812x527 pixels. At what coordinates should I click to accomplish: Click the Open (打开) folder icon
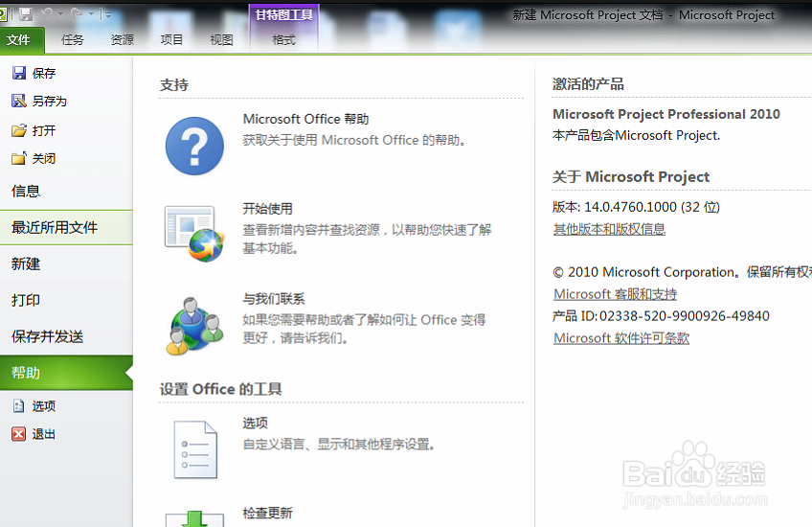[19, 130]
